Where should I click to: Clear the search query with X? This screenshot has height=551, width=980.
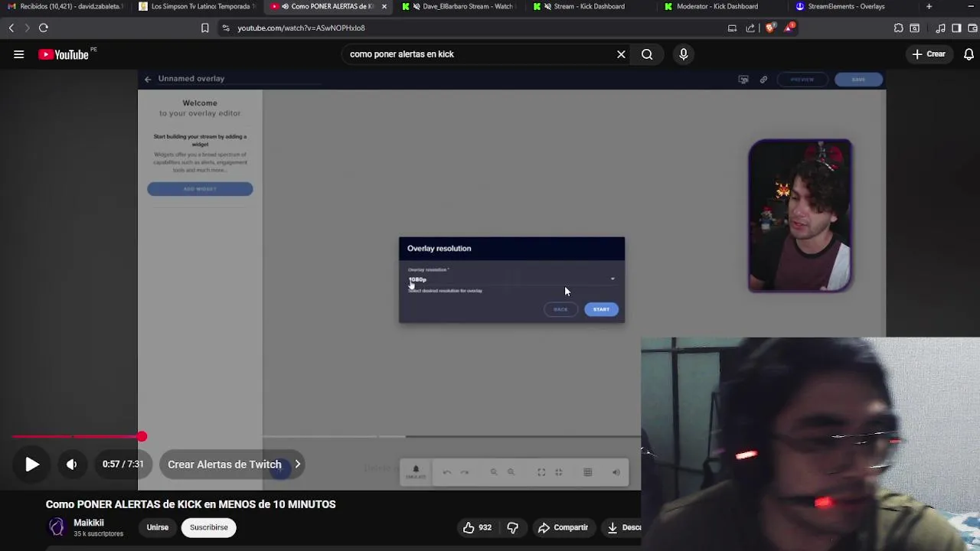pyautogui.click(x=621, y=54)
